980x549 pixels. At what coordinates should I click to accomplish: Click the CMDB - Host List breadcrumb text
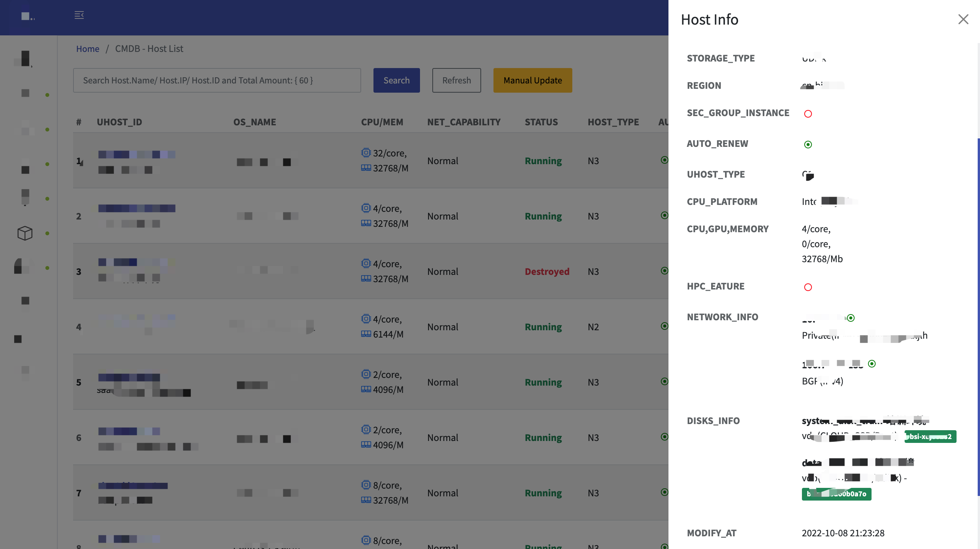[149, 49]
